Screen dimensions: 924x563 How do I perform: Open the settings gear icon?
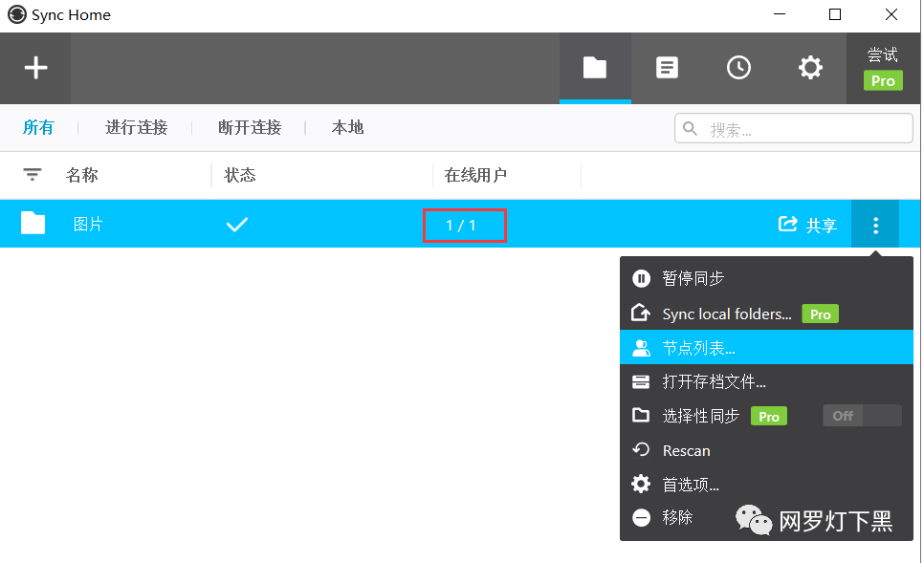pyautogui.click(x=810, y=68)
